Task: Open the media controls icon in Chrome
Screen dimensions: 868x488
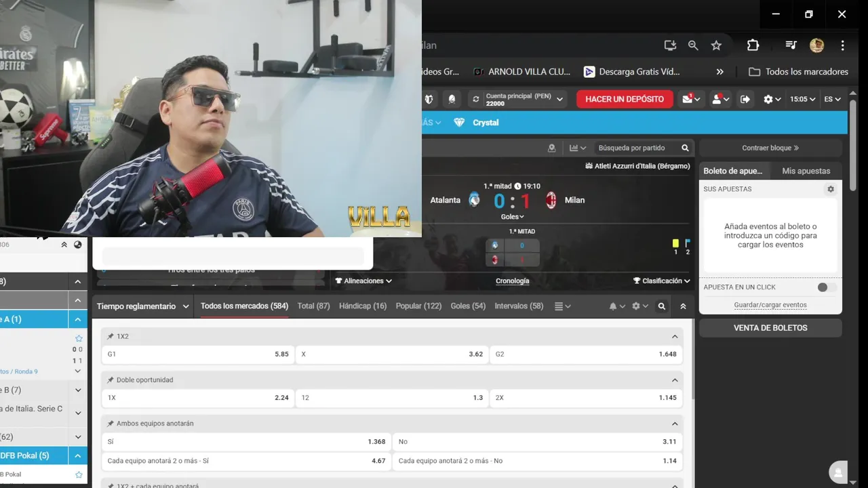Action: click(791, 45)
